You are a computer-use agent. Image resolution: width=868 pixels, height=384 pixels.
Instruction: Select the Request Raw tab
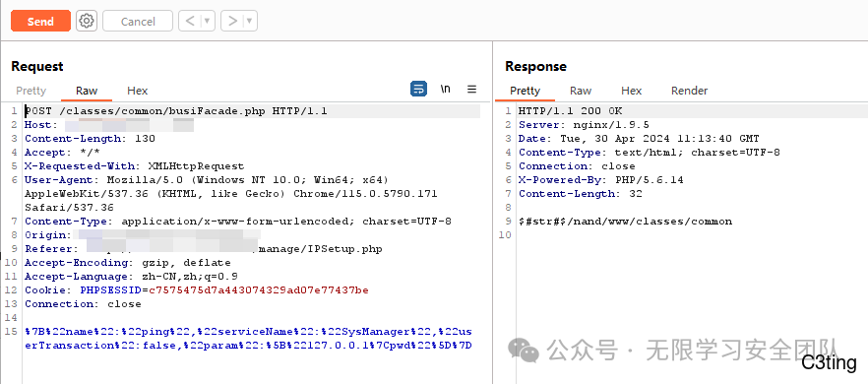point(87,91)
